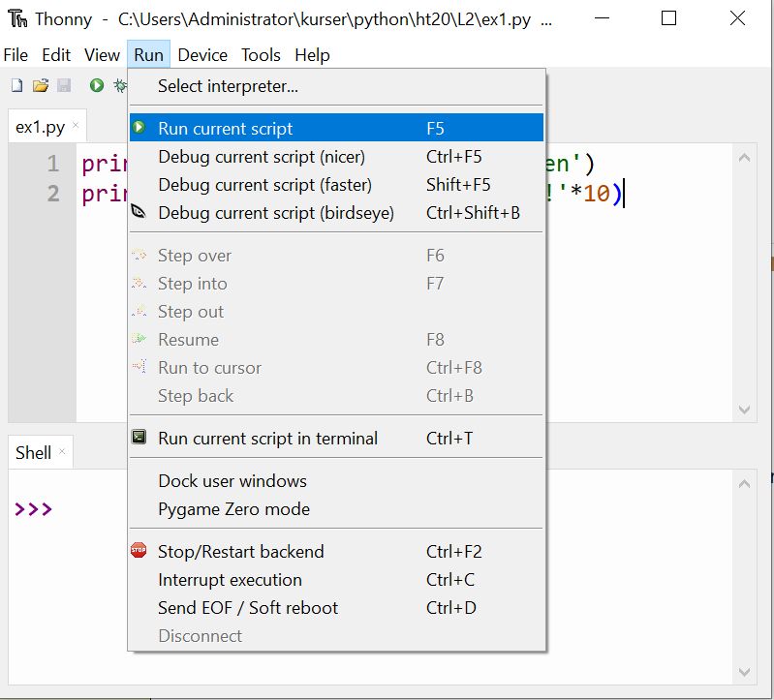This screenshot has height=700, width=774.
Task: Close the open Run menu
Action: coord(148,55)
